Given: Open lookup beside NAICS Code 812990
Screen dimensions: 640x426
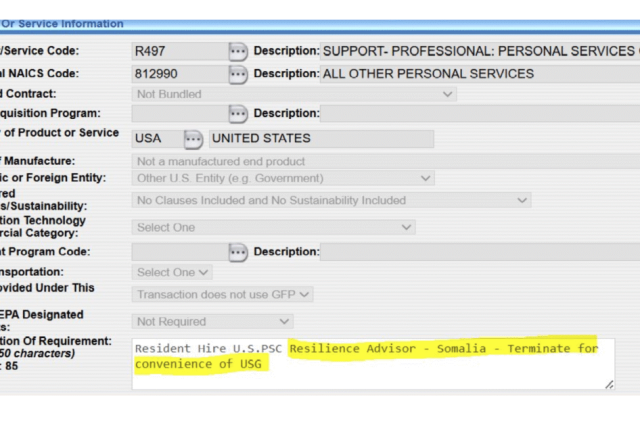Looking at the screenshot, I should pos(238,74).
